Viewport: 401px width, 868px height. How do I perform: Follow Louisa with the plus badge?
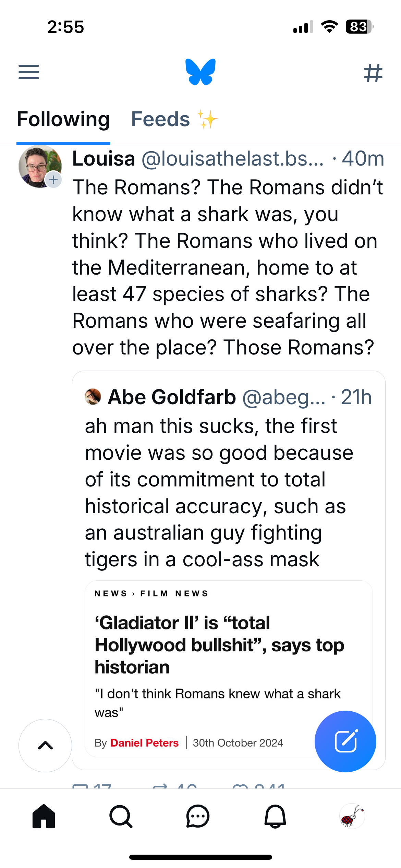[53, 180]
